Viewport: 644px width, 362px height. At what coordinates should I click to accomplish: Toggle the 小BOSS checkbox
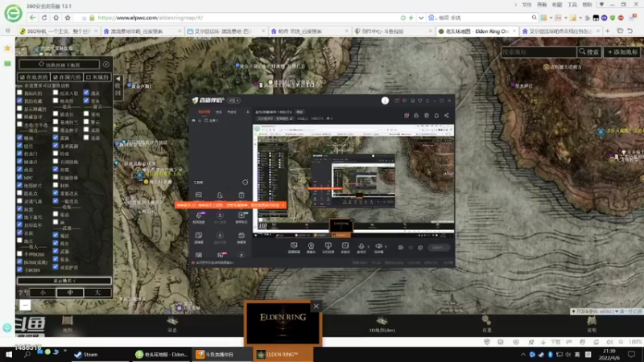pos(19,269)
